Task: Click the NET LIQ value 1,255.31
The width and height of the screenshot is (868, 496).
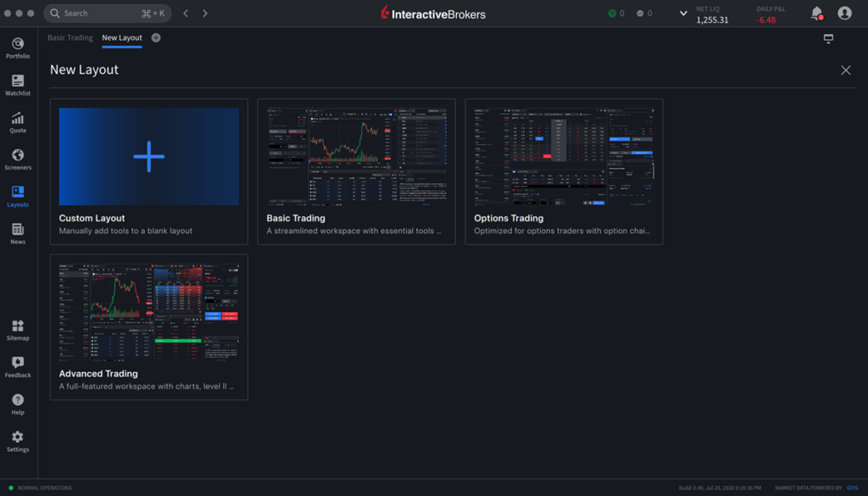Action: [x=712, y=20]
